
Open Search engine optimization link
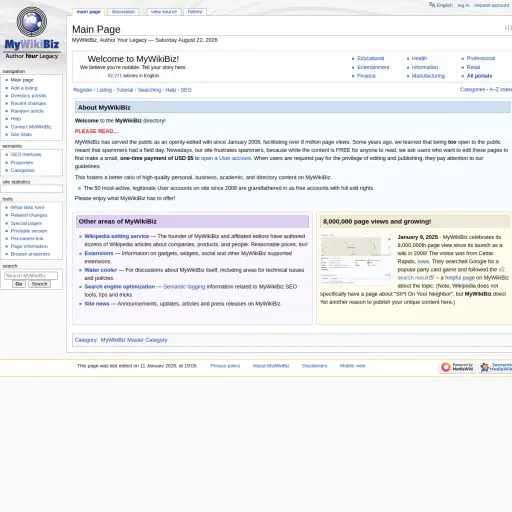point(120,287)
